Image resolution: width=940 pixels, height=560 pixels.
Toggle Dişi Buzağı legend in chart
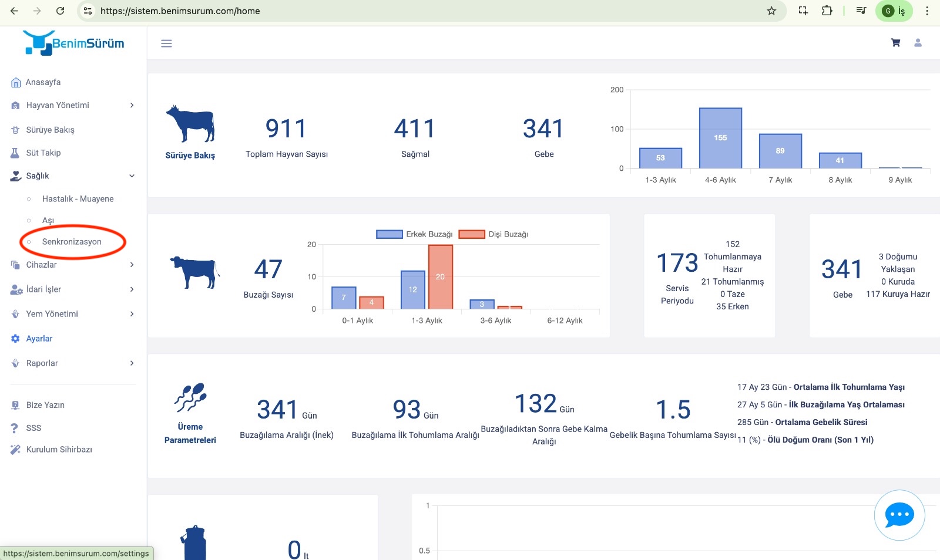pyautogui.click(x=493, y=234)
